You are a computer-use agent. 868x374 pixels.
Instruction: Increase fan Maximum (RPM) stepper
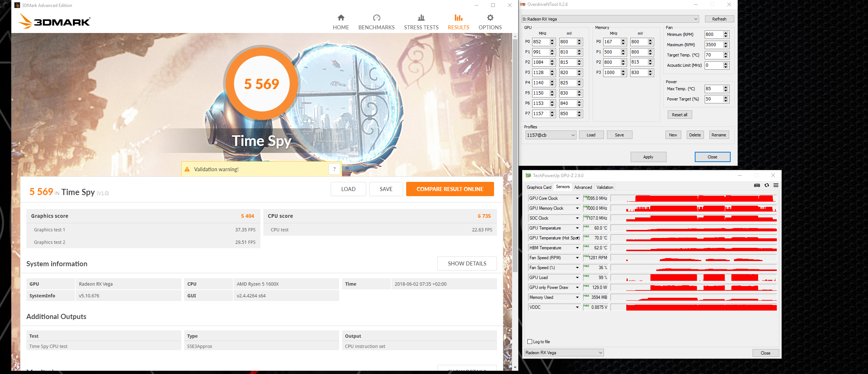(x=726, y=43)
